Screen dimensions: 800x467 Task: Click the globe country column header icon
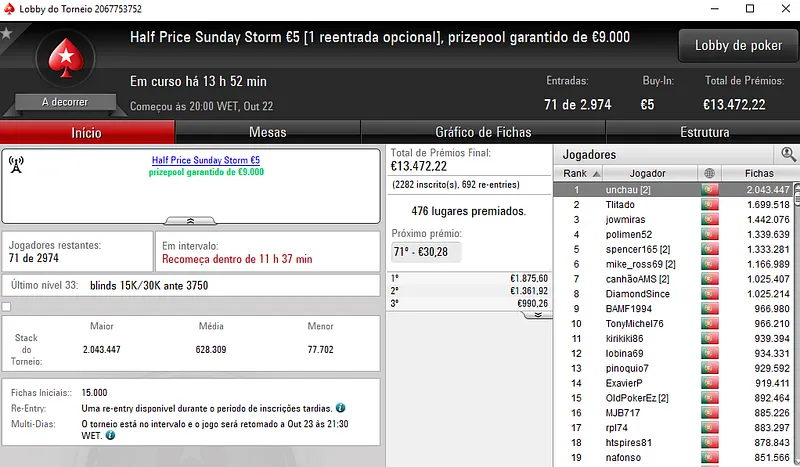(709, 173)
